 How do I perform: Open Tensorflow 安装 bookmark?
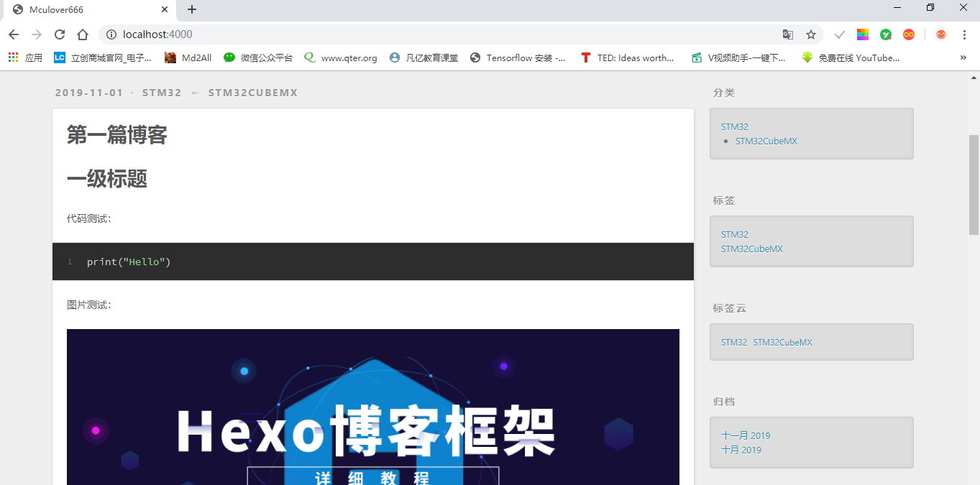click(518, 57)
